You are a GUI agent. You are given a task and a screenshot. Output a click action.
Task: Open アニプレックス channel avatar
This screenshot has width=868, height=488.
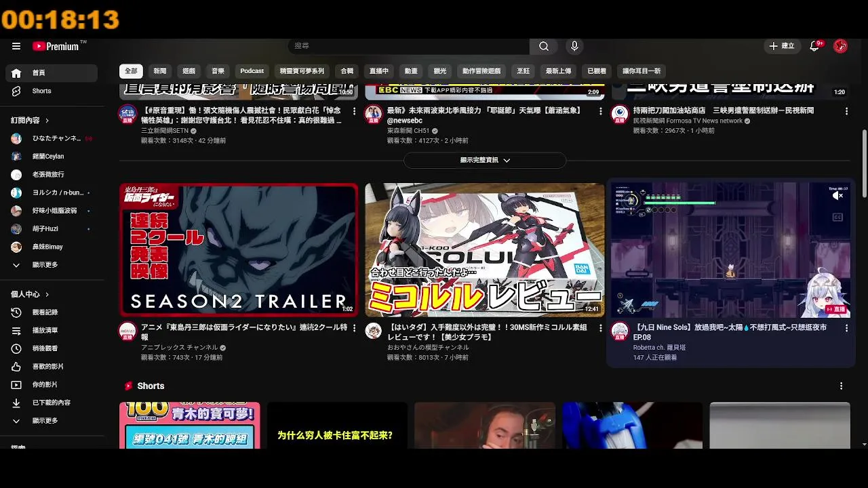point(127,331)
